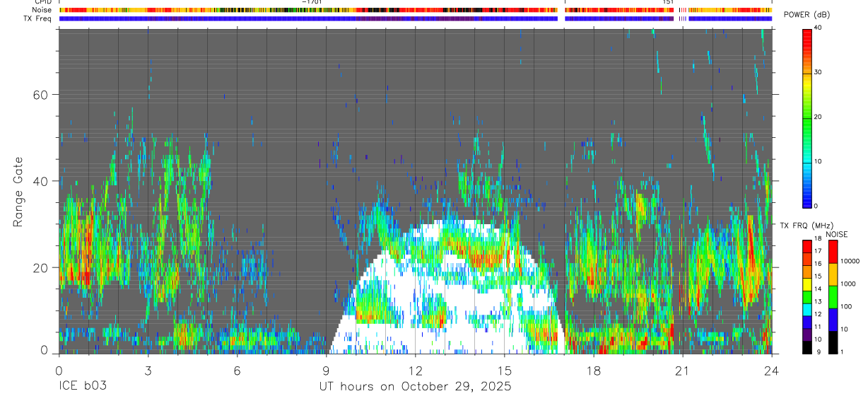This screenshot has width=868, height=401.
Task: Select hour 9 on the UT time axis
Action: [326, 370]
